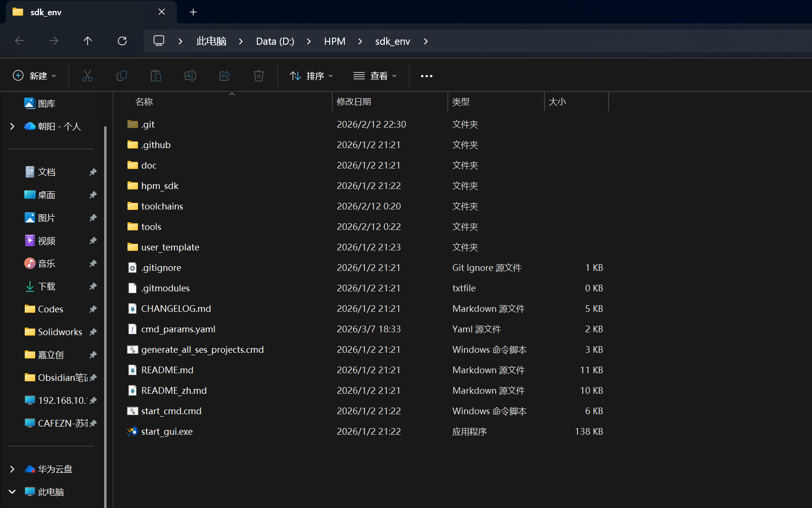Open the 排序 sort dropdown
The width and height of the screenshot is (812, 508).
tap(312, 76)
